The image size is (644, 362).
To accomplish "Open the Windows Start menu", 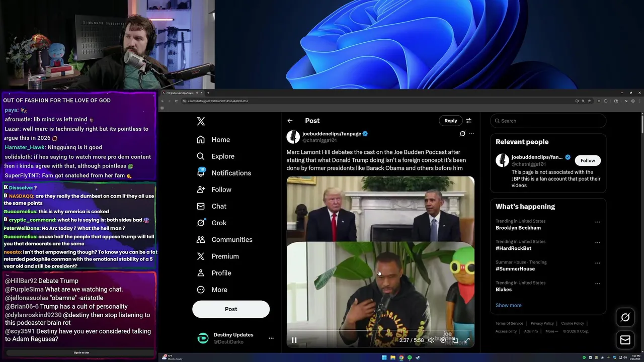I will [384, 357].
